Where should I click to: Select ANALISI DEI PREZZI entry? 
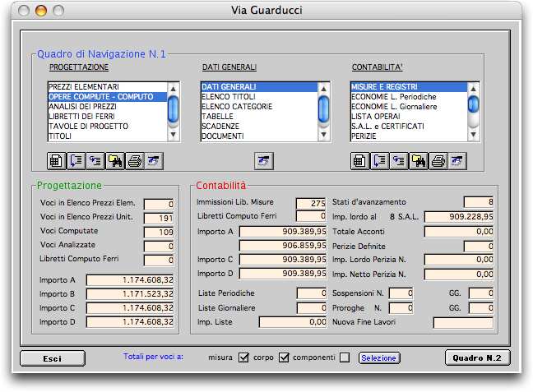point(108,107)
